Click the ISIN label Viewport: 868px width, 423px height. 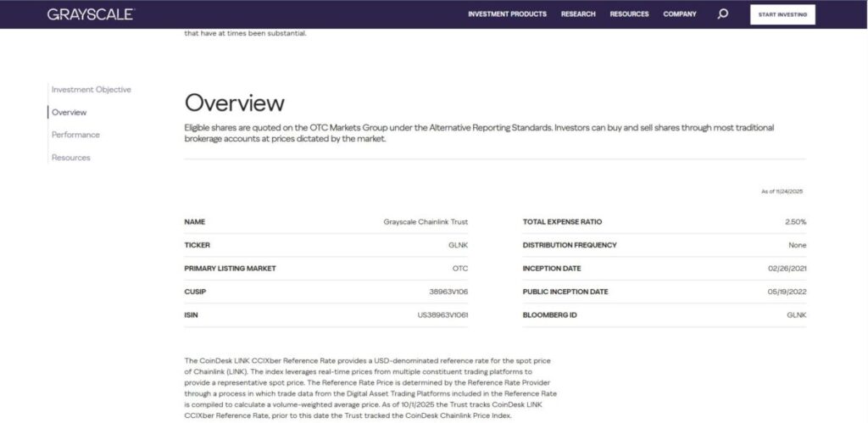191,315
